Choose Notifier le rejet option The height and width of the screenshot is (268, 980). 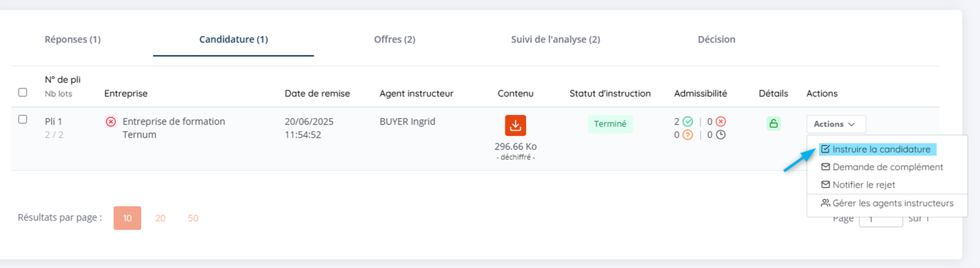pyautogui.click(x=863, y=185)
